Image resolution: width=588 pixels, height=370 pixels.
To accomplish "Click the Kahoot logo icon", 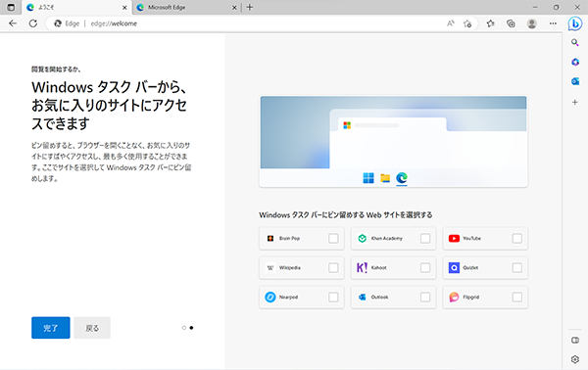I will tap(362, 267).
